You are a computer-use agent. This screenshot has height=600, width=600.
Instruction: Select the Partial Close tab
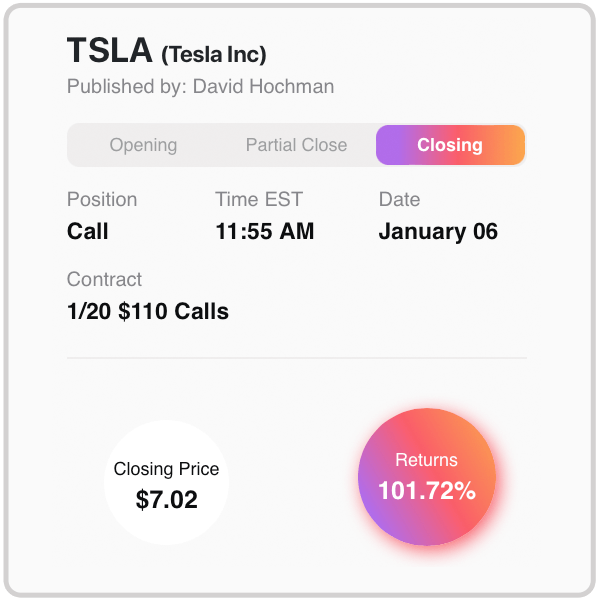tap(296, 145)
